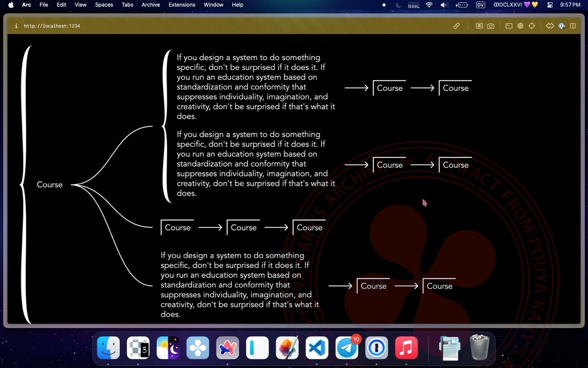This screenshot has height=368, width=588.
Task: Open the four-petal flower app in Dock
Action: (198, 348)
